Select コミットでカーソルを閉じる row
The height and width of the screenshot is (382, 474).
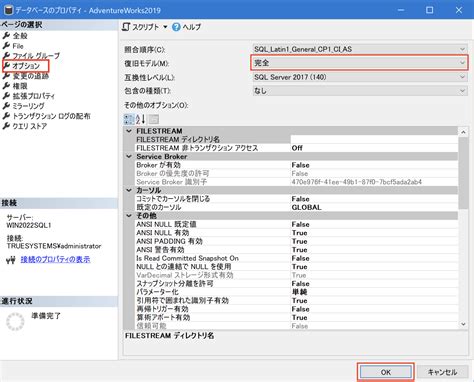(296, 199)
